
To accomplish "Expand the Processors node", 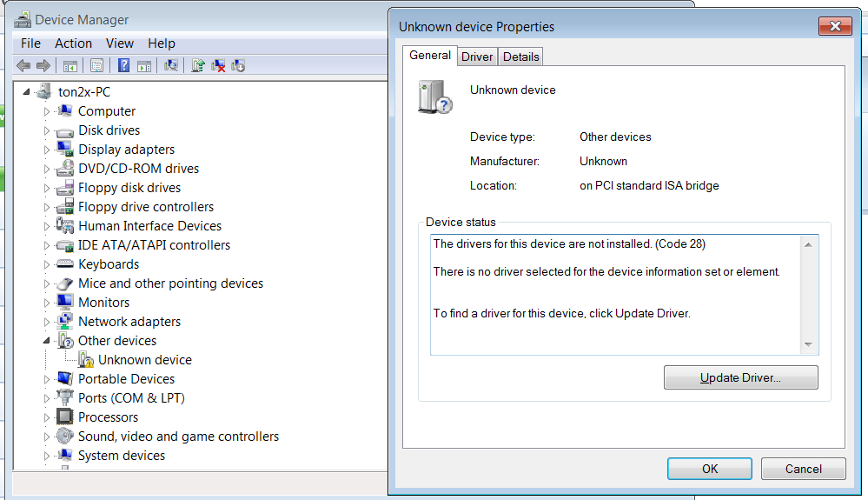I will (47, 417).
